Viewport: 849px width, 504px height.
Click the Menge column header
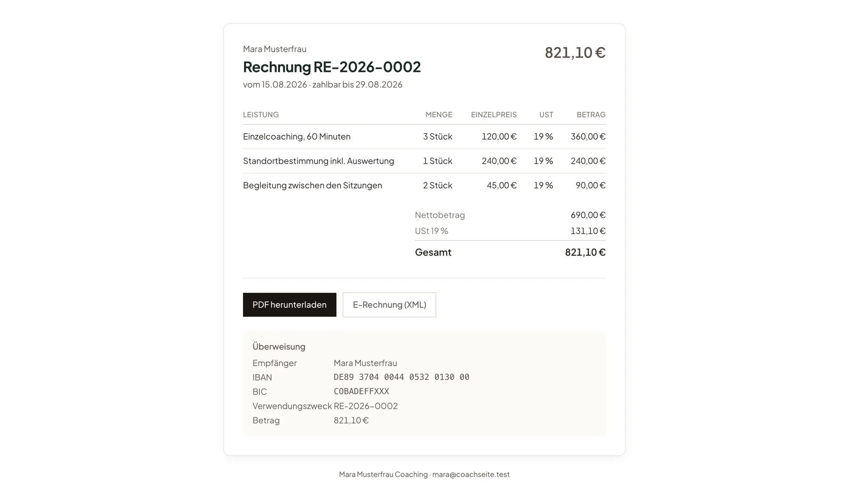pos(439,115)
